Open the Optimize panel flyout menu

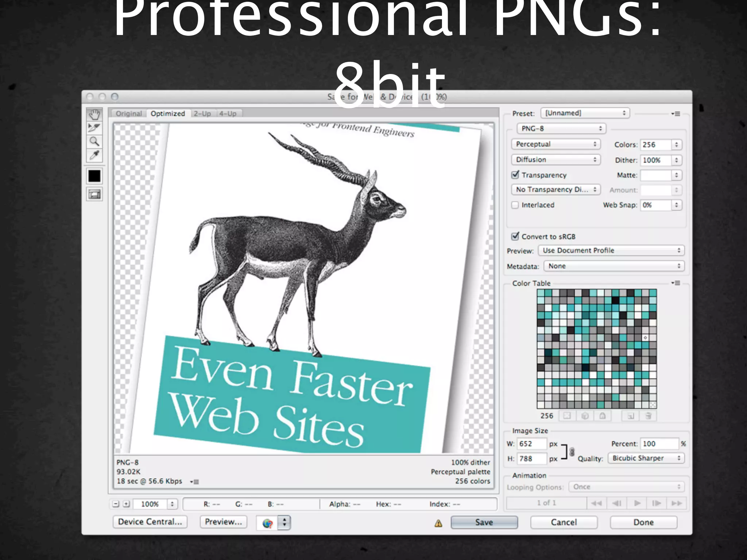(676, 114)
